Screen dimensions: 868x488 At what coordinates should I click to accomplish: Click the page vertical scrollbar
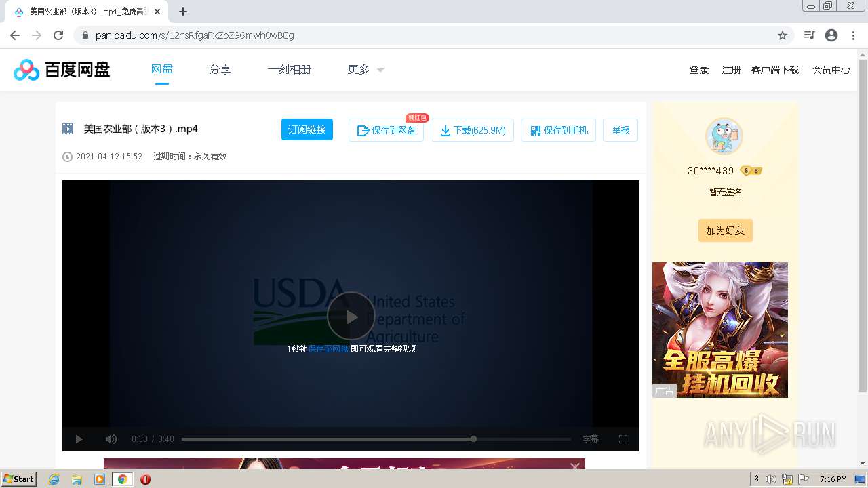tap(863, 226)
